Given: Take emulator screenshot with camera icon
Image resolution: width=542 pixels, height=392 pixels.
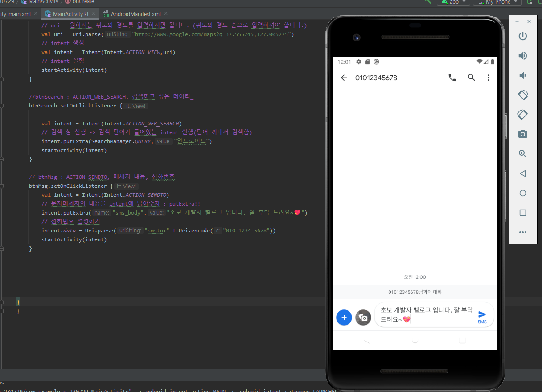Looking at the screenshot, I should (523, 134).
